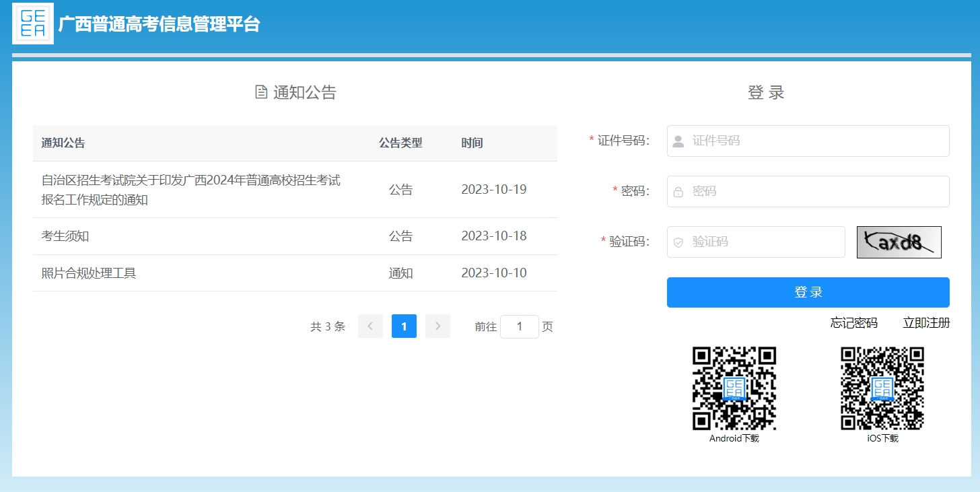Click 公告 type cell in 2023-10-19 row

[x=400, y=190]
